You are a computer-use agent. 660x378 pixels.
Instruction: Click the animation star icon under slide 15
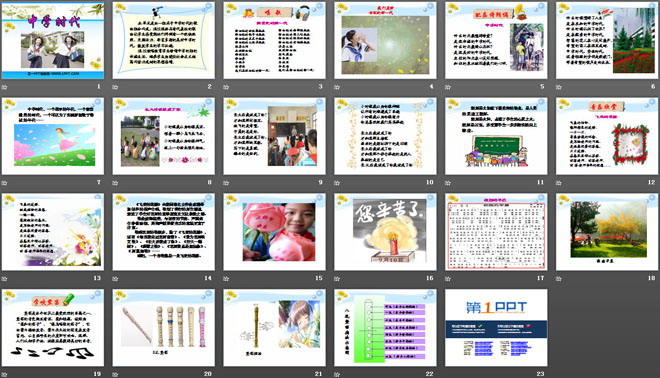pyautogui.click(x=226, y=279)
